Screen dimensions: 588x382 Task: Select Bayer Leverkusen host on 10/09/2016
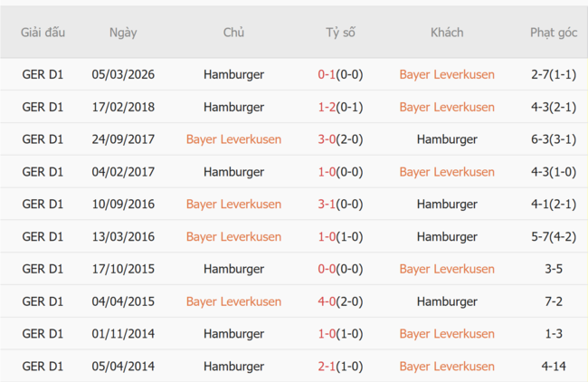tap(233, 205)
